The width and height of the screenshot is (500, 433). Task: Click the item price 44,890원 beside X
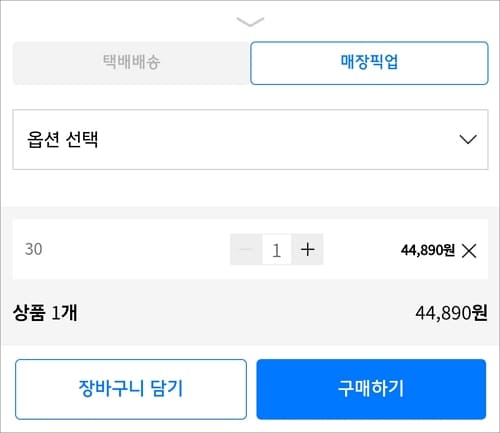pyautogui.click(x=428, y=250)
